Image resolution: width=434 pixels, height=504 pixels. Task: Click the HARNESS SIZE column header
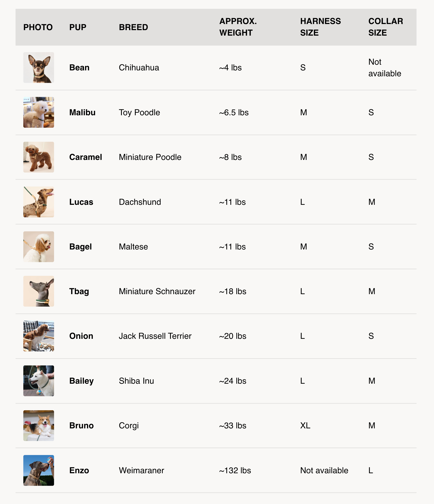(321, 27)
